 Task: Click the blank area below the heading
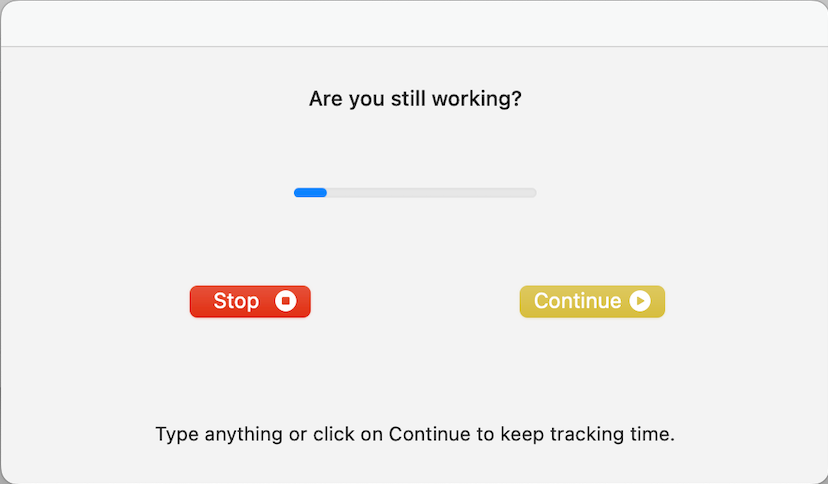coord(414,145)
